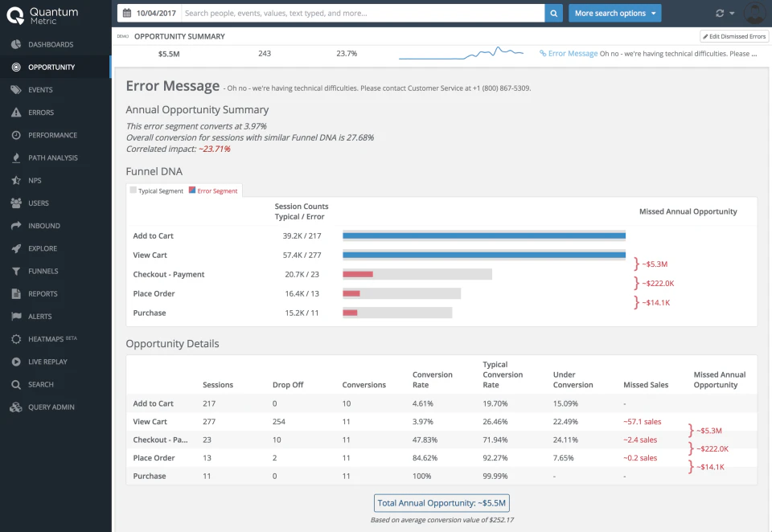Click the Edit Dismissed Errors button
This screenshot has width=772, height=532.
734,36
